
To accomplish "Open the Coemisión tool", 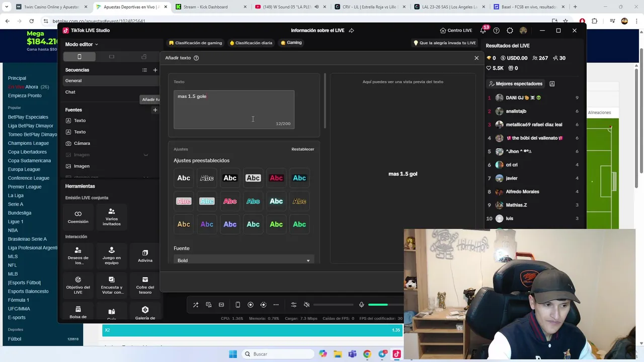I will click(x=78, y=217).
